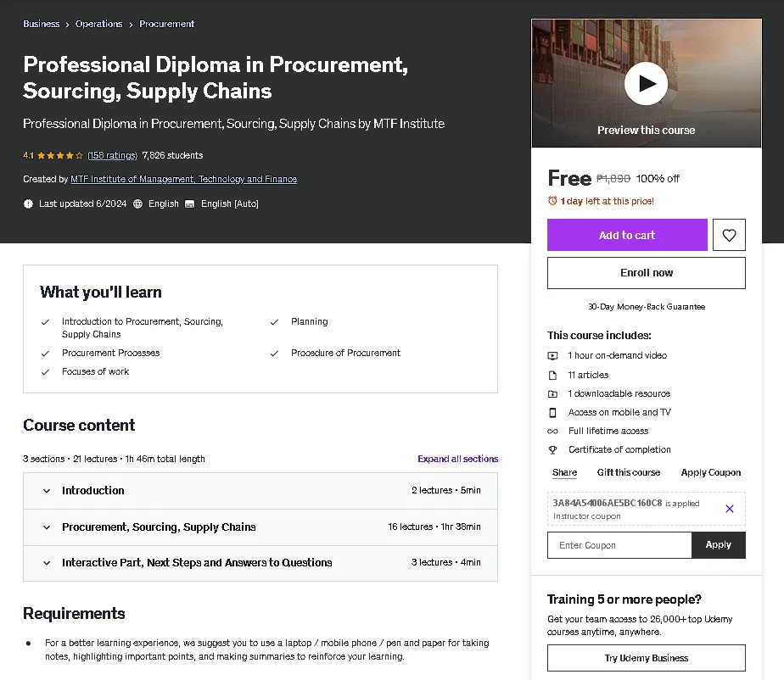784x680 pixels.
Task: Click 'Last updated 6/2024' text
Action: tap(82, 203)
